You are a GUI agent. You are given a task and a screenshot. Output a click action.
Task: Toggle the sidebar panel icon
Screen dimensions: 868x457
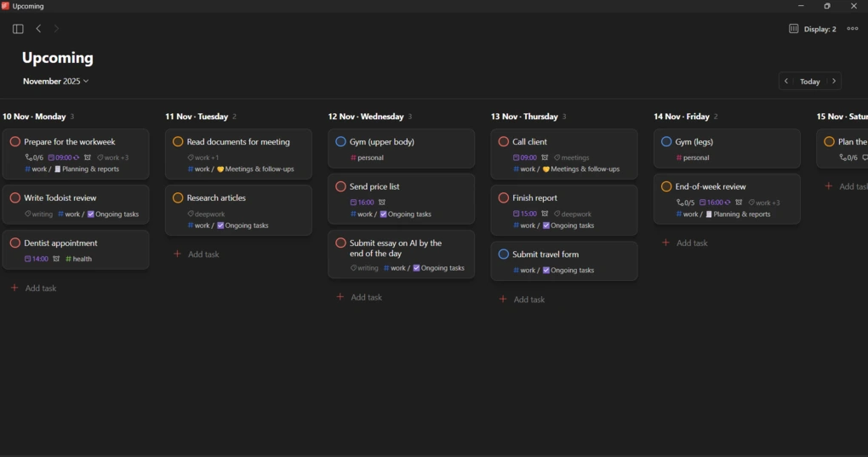click(18, 29)
